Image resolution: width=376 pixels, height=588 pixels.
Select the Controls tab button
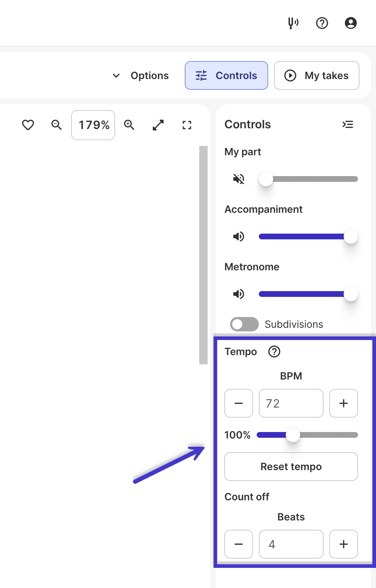coord(226,75)
